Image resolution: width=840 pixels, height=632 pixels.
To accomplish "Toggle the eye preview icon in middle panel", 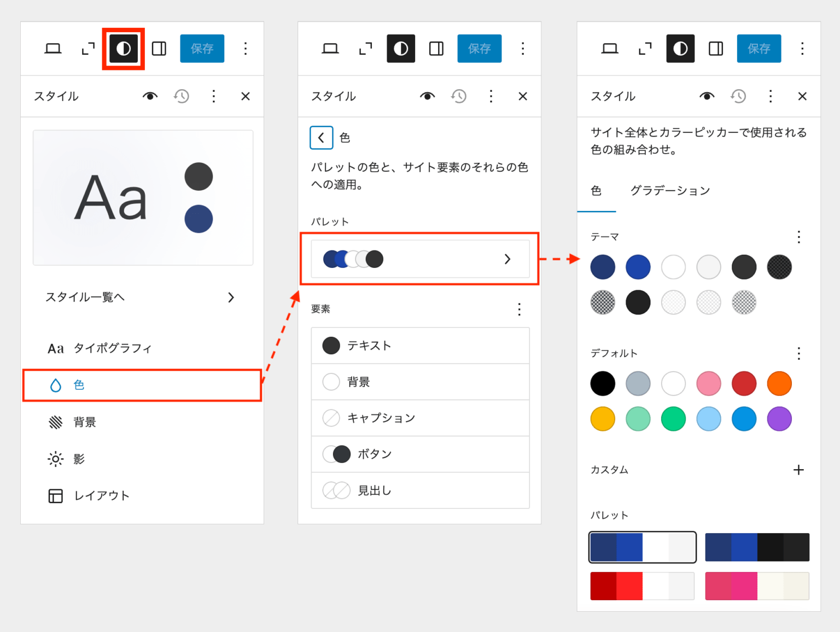I will tap(427, 96).
